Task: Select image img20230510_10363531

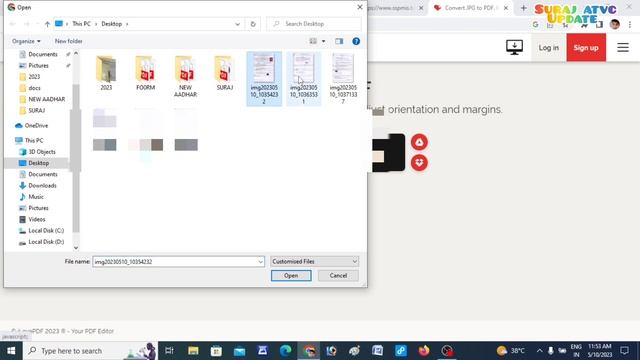Action: (x=303, y=79)
